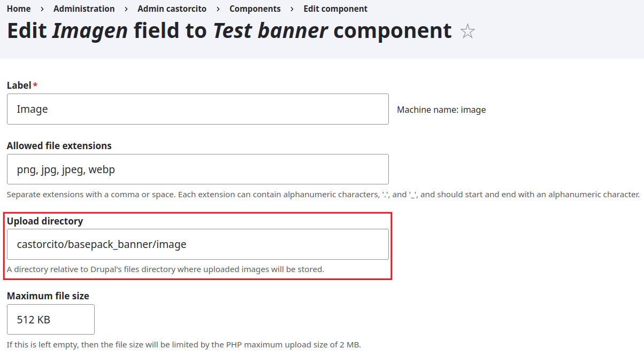Click the PHP maximum upload size description
The width and height of the screenshot is (644, 364).
(x=183, y=345)
